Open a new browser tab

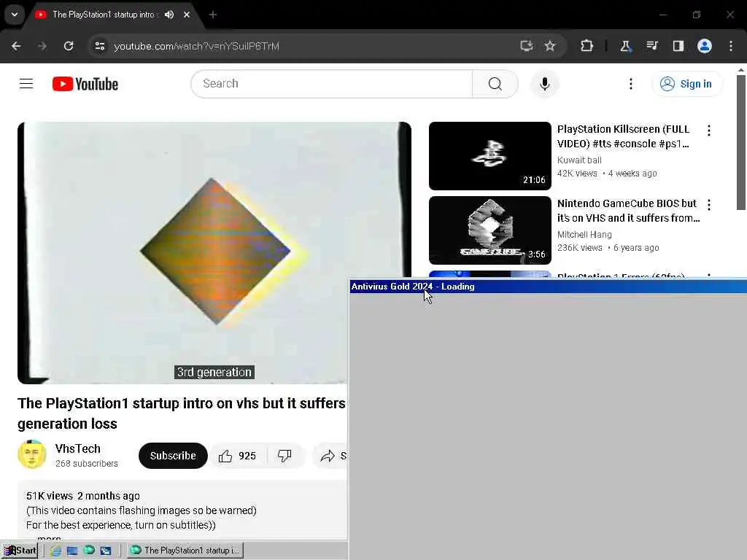213,15
